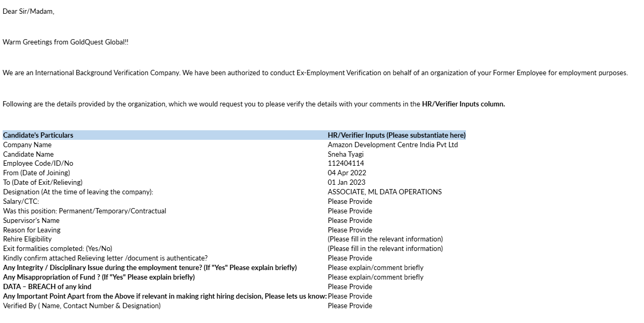The width and height of the screenshot is (644, 323).
Task: Select exit date '01 Jan 2023'
Action: [x=346, y=183]
